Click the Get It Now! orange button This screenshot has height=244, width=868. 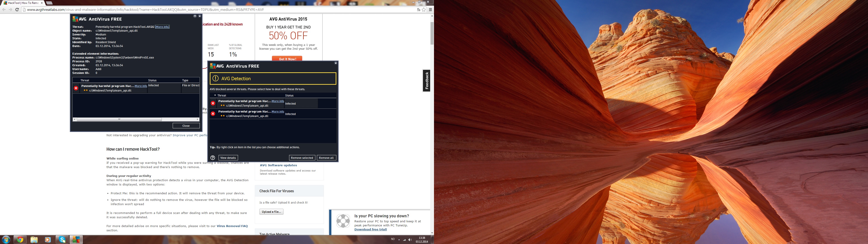point(287,59)
